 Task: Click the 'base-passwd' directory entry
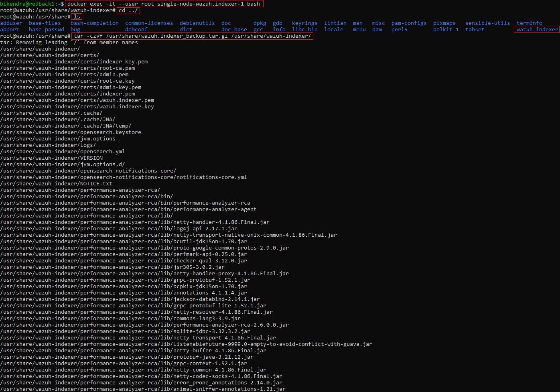click(47, 30)
